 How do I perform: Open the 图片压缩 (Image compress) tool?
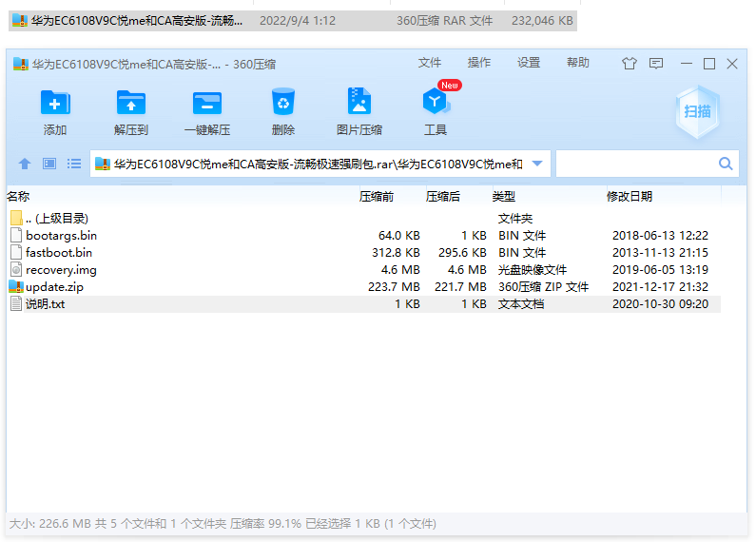(359, 104)
